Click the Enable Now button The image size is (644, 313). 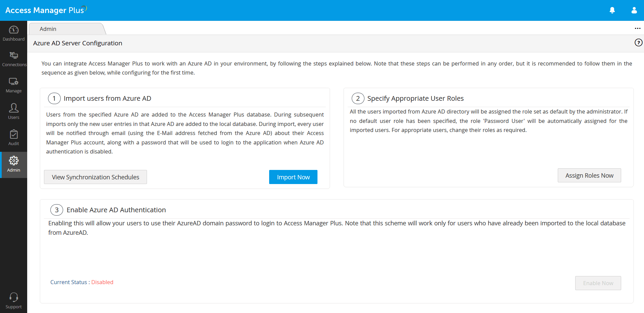(x=598, y=283)
